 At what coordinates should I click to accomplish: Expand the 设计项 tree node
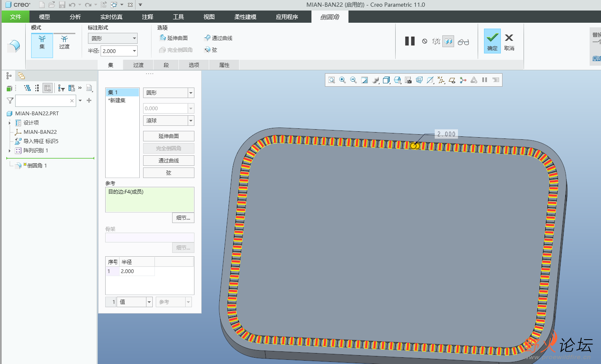(x=10, y=123)
